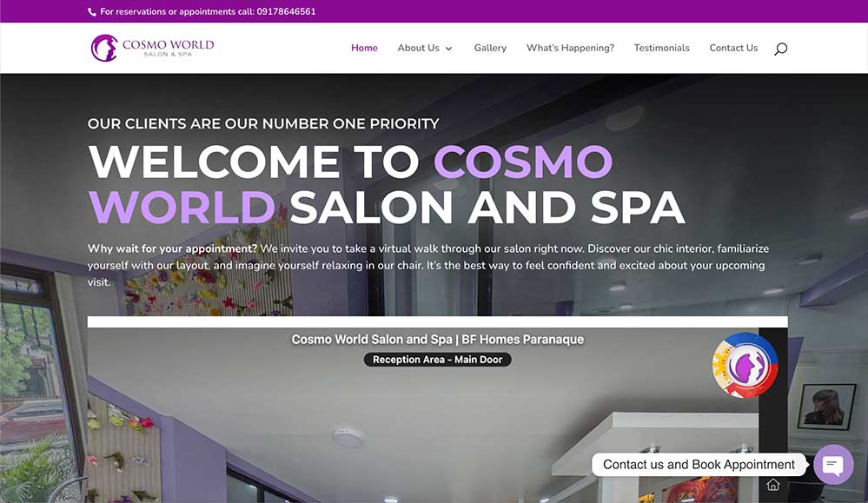The width and height of the screenshot is (868, 503).
Task: Click the tour title Cosmo World Salon and Spa | BF Homes Paranaque
Action: point(437,339)
